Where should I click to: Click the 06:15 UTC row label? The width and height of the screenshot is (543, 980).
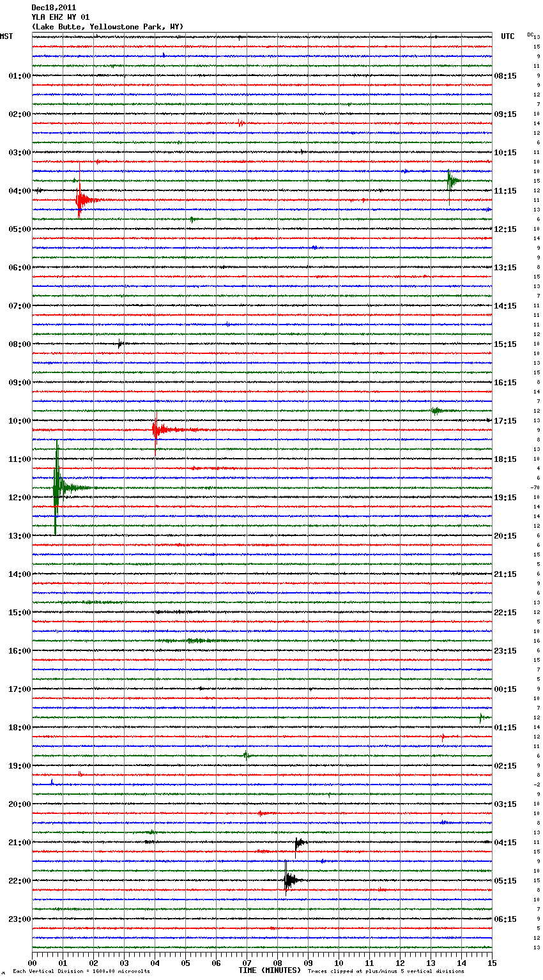coord(505,919)
